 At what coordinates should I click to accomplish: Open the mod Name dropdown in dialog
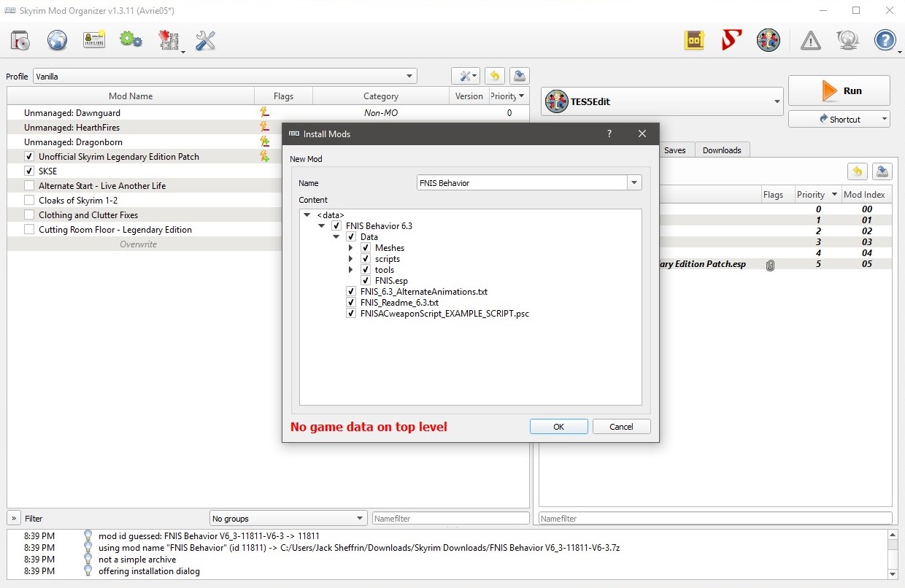click(634, 183)
